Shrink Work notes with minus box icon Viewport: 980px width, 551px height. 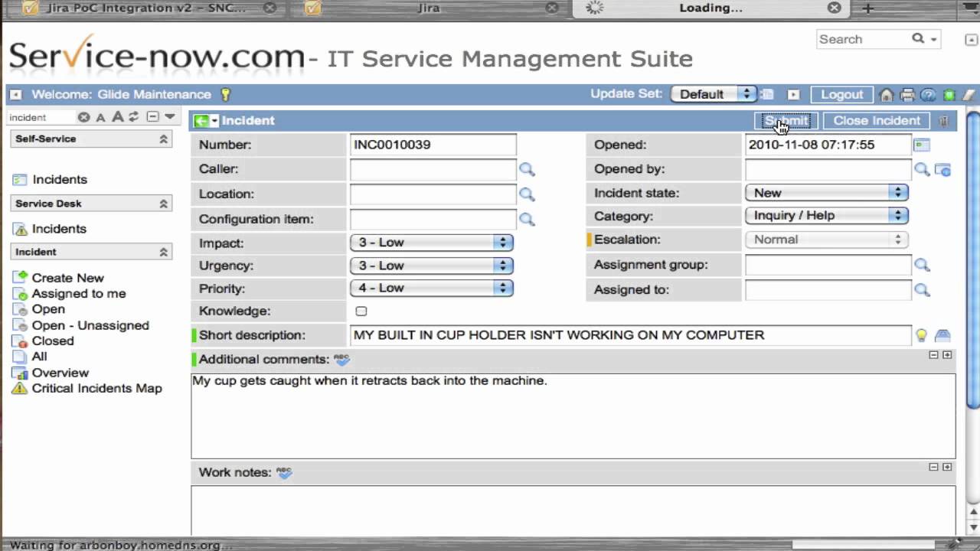point(933,467)
